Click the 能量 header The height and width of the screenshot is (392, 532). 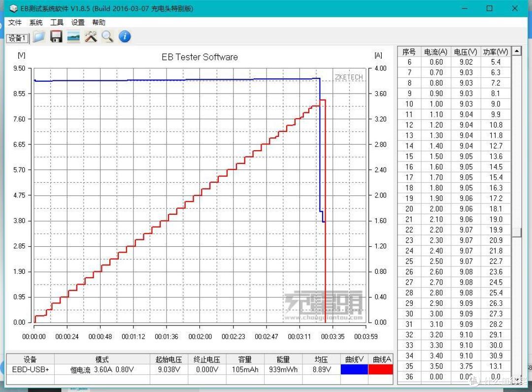[283, 359]
